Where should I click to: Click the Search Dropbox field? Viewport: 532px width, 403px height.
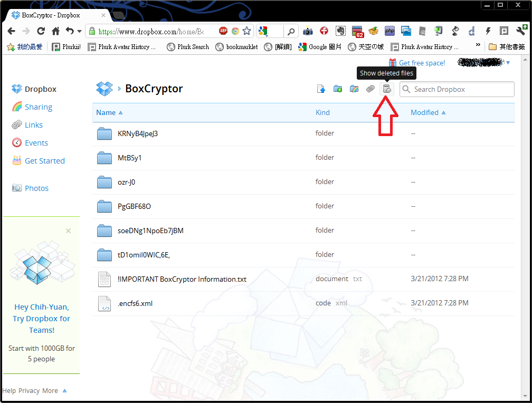[x=457, y=89]
